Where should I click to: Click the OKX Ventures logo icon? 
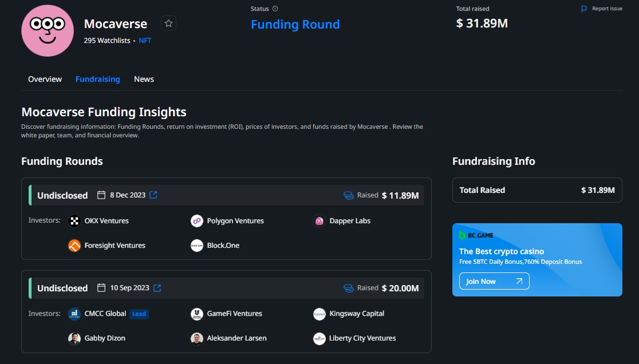(x=74, y=221)
